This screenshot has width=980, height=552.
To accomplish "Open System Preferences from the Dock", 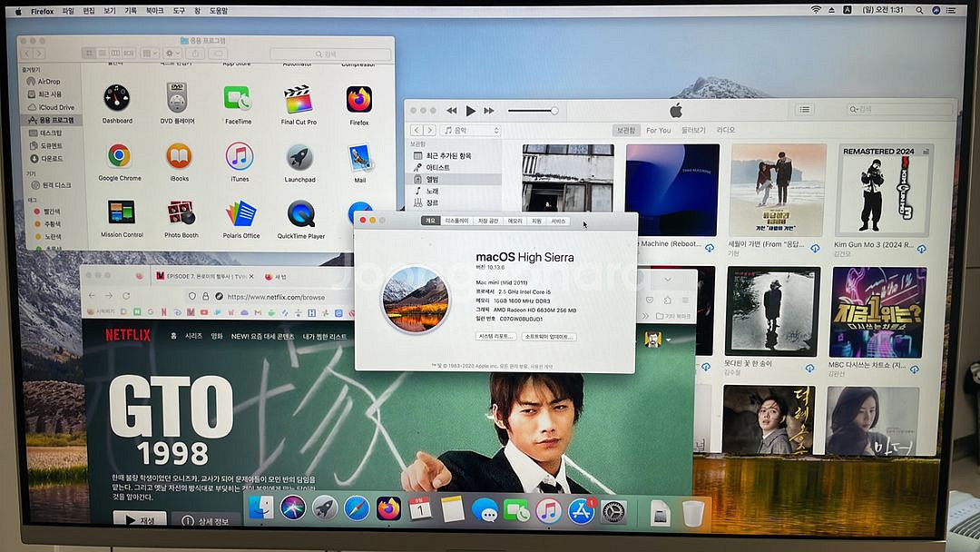I will click(613, 512).
